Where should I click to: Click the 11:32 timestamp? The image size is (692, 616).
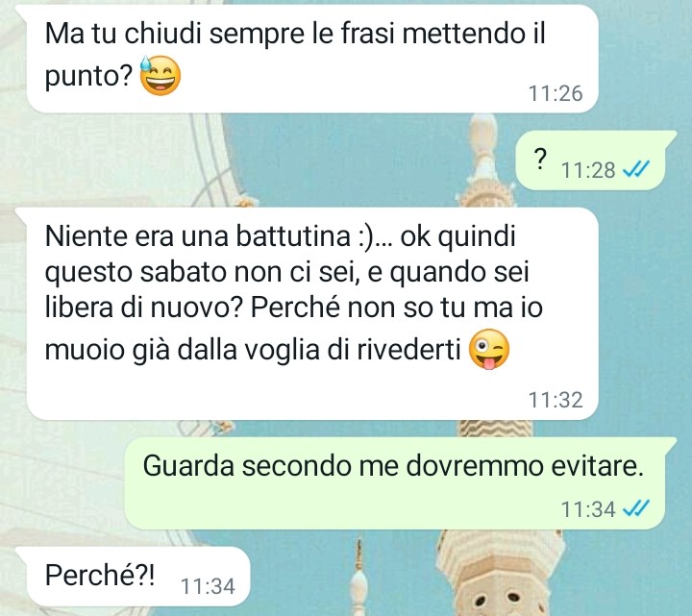point(556,400)
